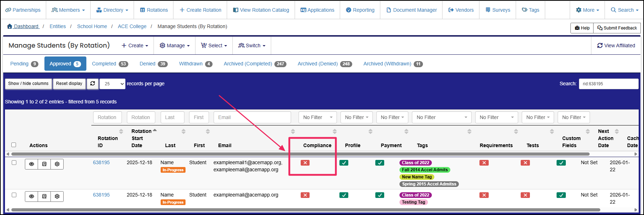This screenshot has height=215, width=644.
Task: Click the gear icon in first row
Action: coord(57,164)
